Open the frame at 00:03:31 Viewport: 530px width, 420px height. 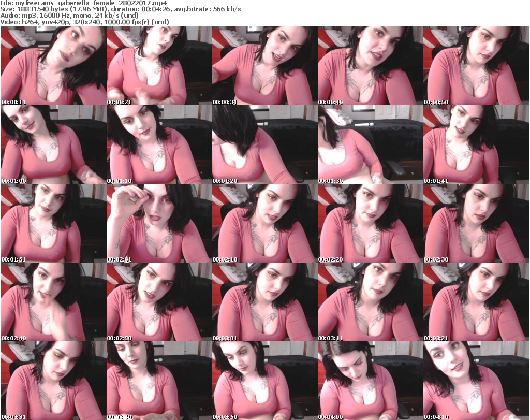click(x=53, y=380)
